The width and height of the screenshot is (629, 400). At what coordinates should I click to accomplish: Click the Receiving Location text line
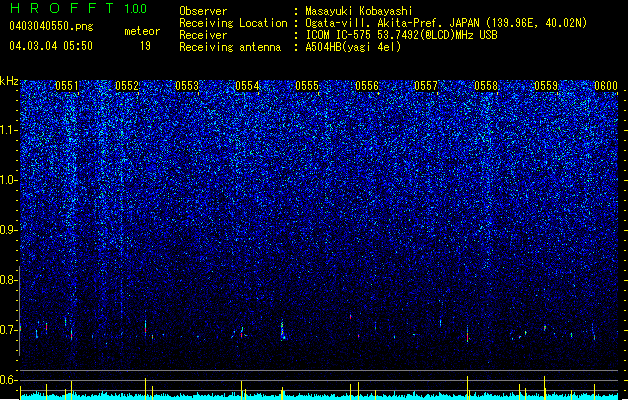tap(383, 23)
